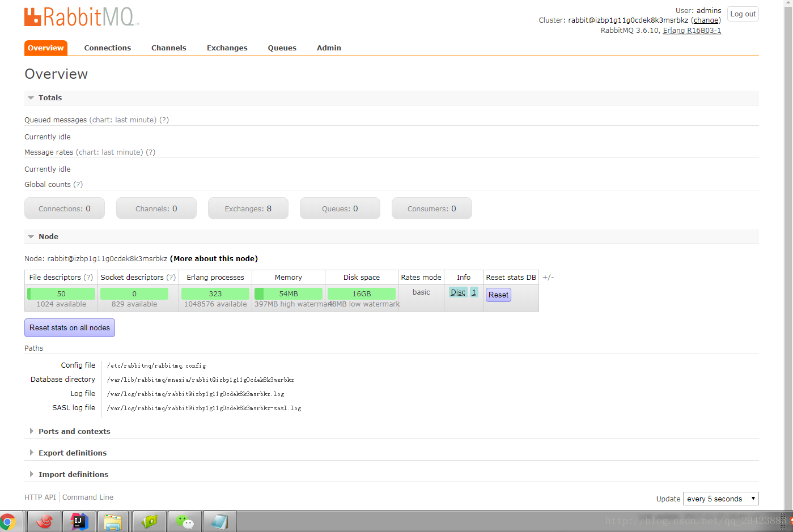Click the Socket descriptors 0 bar

(134, 293)
